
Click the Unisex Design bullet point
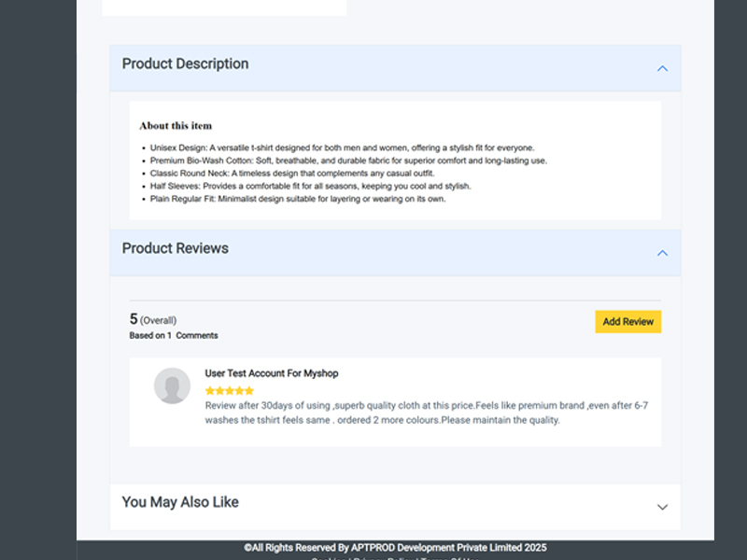(342, 148)
